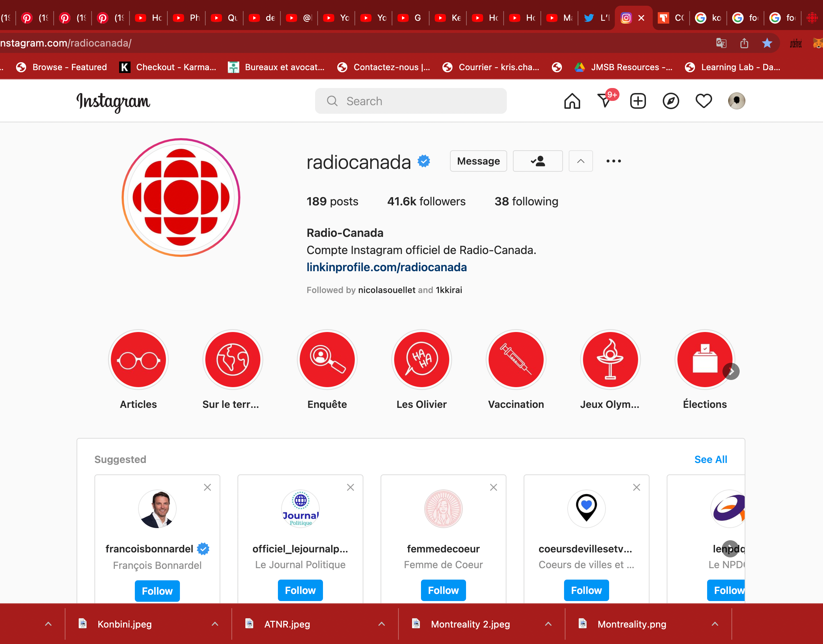Expand Konbini.jpeg download options
Viewport: 823px width, 644px height.
215,624
